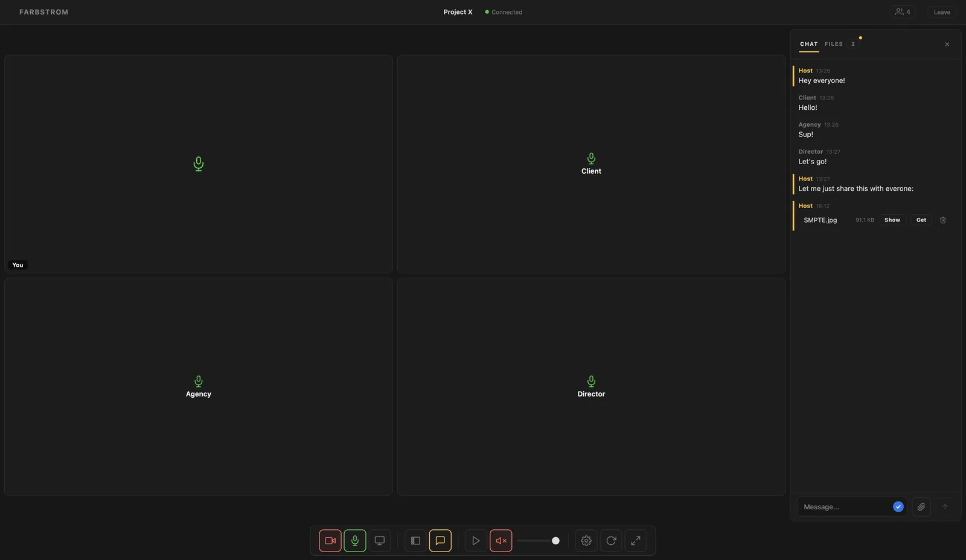The width and height of the screenshot is (966, 560).
Task: Delete SMPTE.jpg with the trash icon
Action: tap(943, 220)
